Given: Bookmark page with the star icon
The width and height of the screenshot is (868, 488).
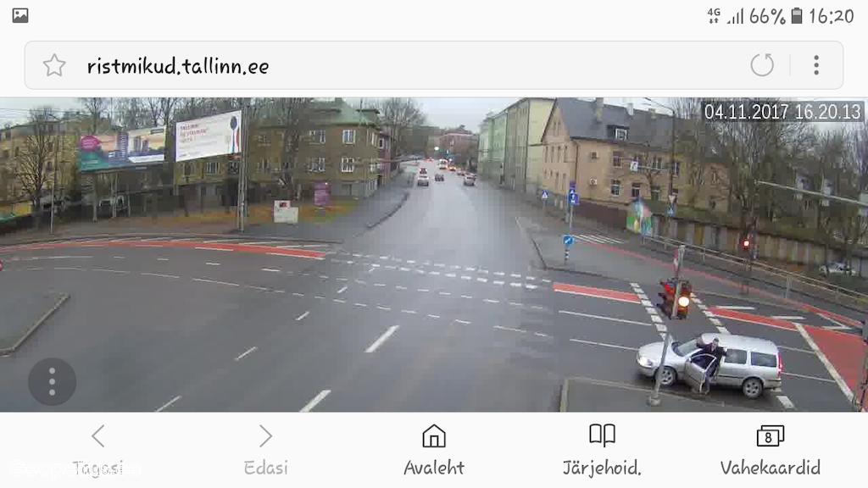Looking at the screenshot, I should pos(54,65).
